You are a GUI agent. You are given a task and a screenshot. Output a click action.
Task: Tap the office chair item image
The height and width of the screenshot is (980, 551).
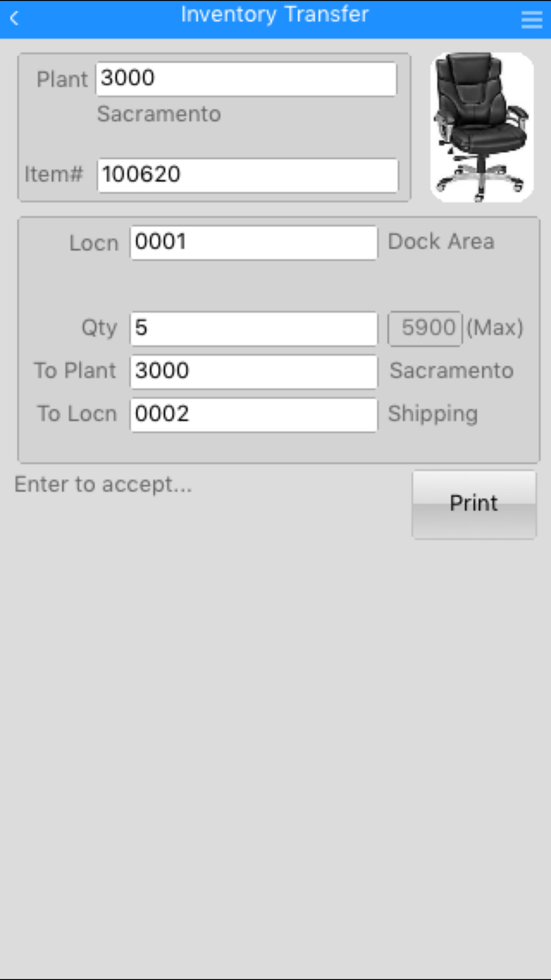click(x=482, y=127)
